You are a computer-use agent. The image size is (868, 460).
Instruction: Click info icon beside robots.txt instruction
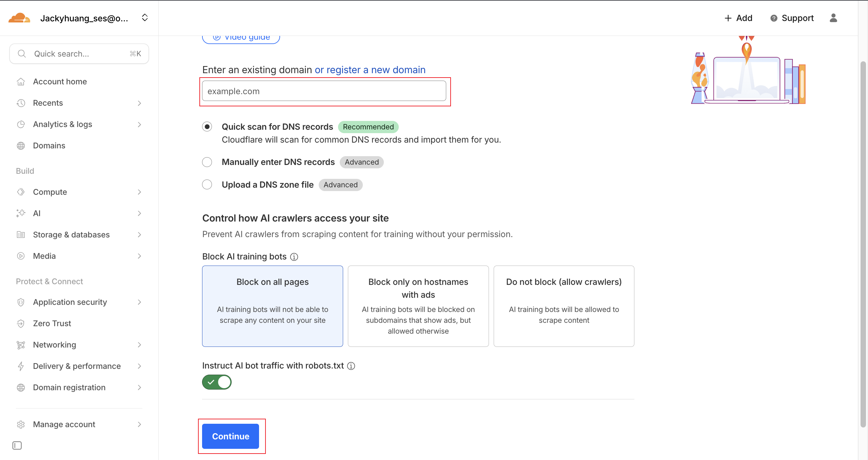pyautogui.click(x=351, y=366)
